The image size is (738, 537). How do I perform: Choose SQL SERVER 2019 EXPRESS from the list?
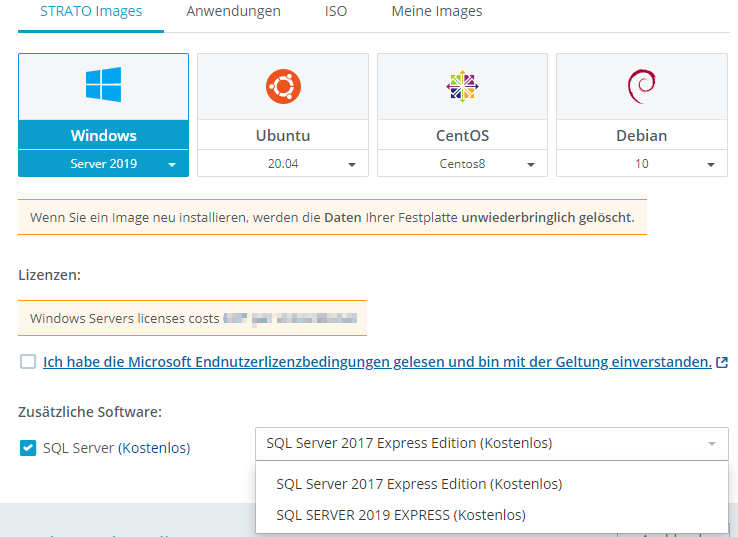[x=492, y=515]
